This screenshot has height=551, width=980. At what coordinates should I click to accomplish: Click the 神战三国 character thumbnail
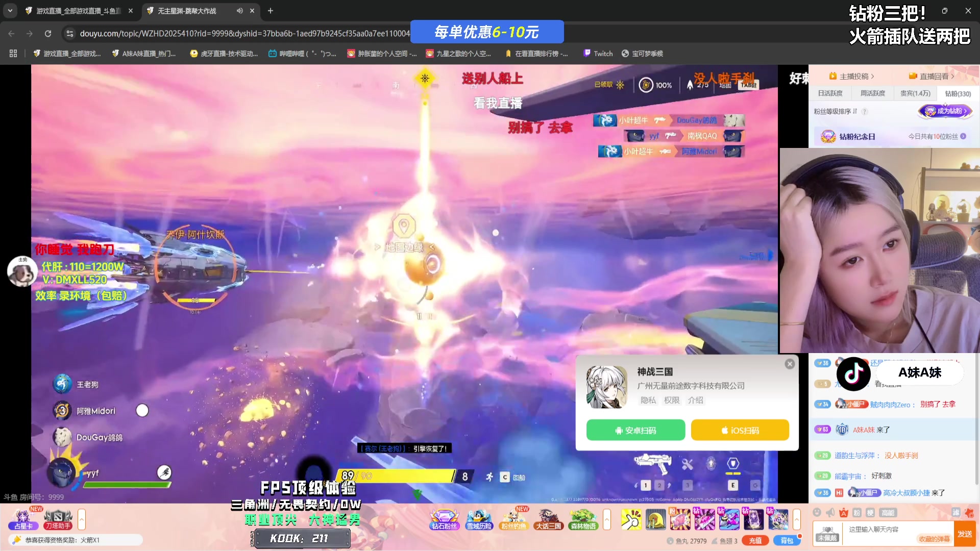(607, 387)
